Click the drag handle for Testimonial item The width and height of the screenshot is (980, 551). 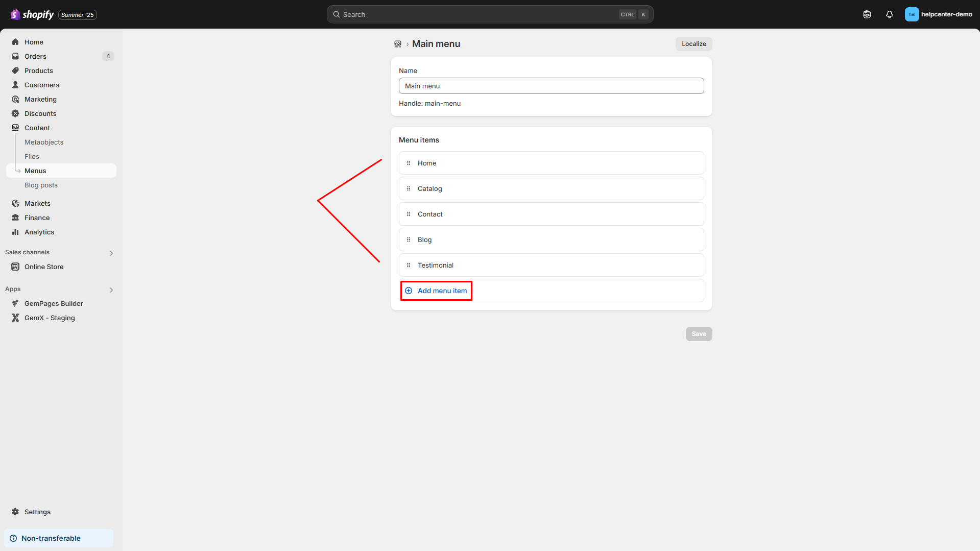click(409, 265)
